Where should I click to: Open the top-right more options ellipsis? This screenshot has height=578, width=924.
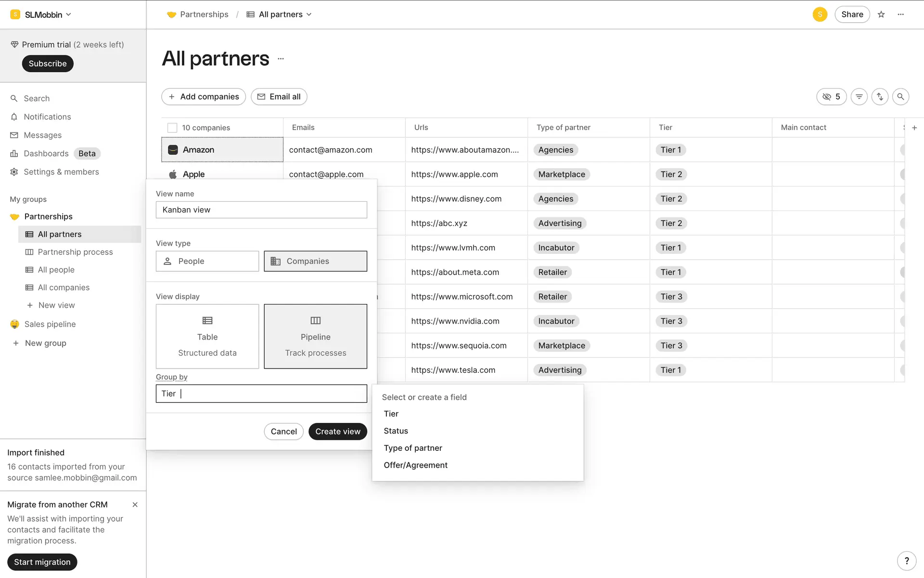point(900,14)
